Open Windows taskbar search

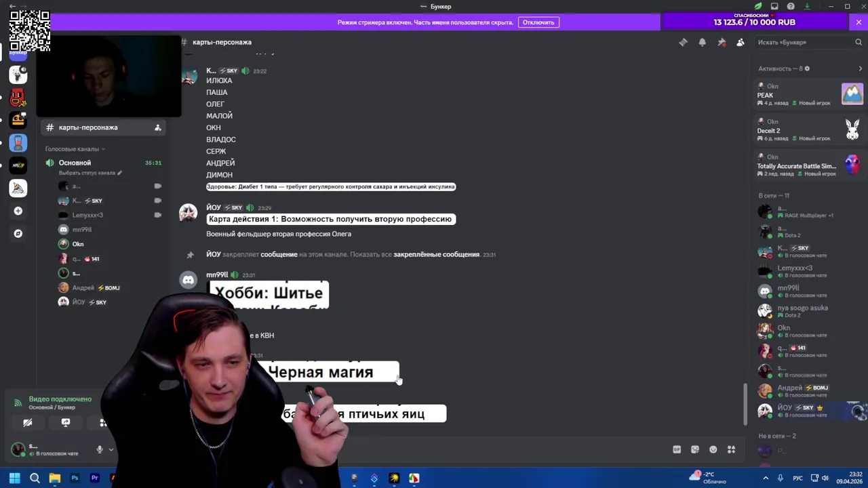[x=35, y=478]
